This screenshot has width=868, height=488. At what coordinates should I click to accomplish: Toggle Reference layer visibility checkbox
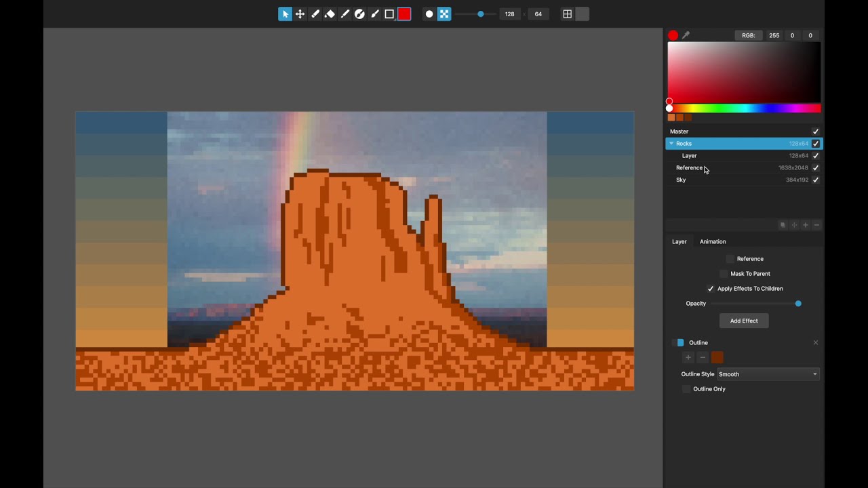[x=816, y=168]
